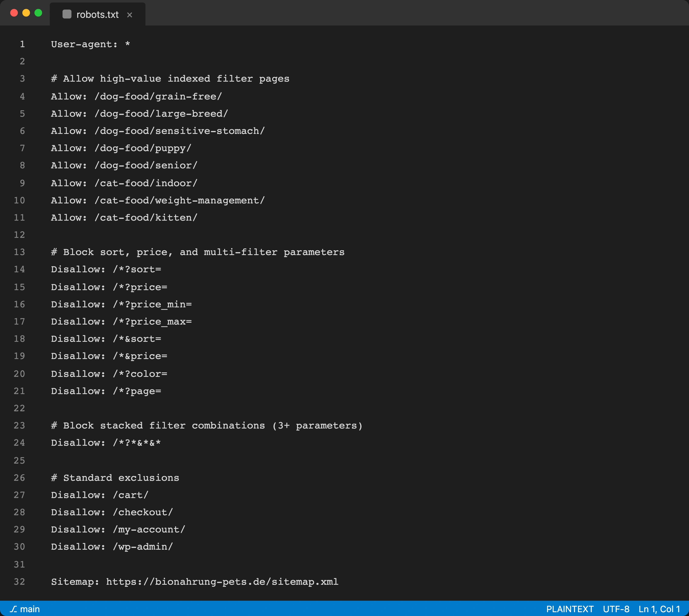
Task: Click the Allow: /dog-food/puppy/ line
Action: [121, 148]
